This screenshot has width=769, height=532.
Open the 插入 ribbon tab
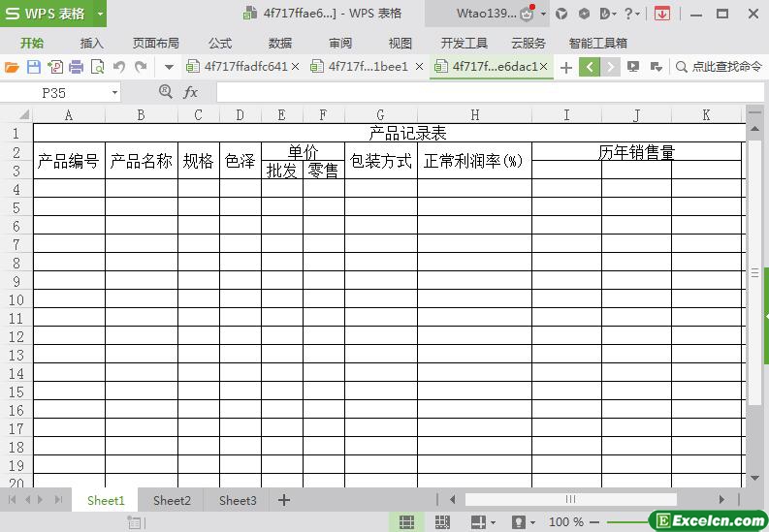click(x=92, y=43)
